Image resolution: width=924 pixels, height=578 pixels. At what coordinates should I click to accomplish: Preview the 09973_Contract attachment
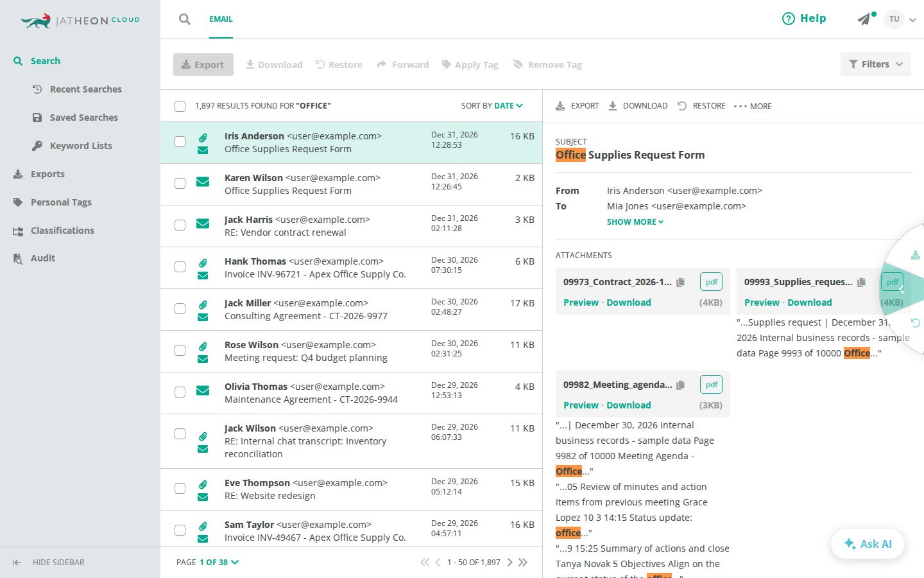(581, 302)
